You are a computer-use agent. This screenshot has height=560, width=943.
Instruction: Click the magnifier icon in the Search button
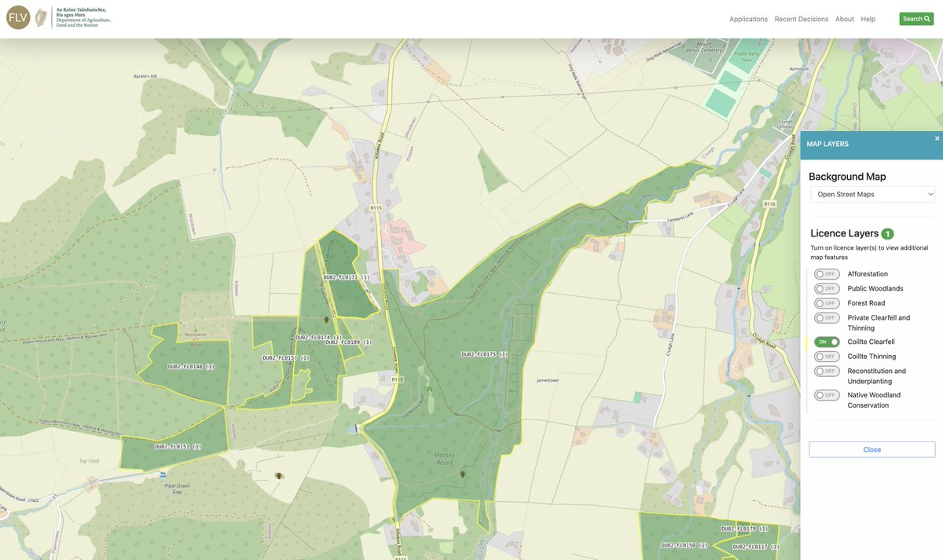928,17
